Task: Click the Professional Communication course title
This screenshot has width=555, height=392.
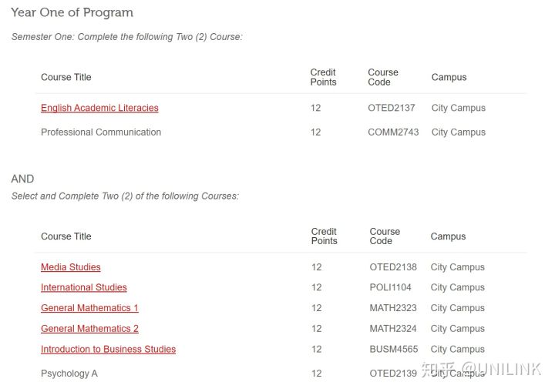Action: (x=101, y=132)
